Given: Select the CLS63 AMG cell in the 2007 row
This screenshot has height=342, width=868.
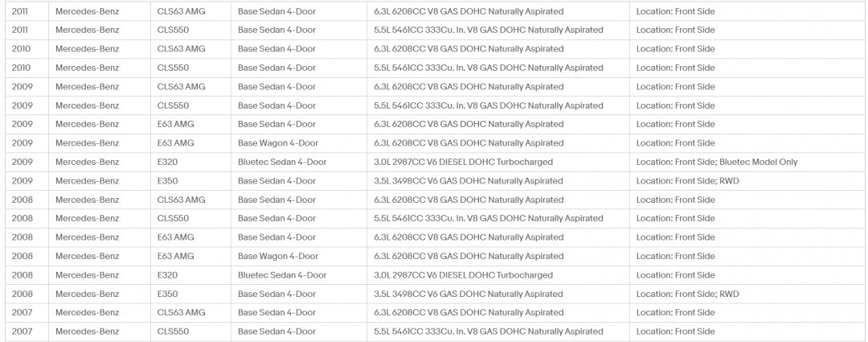Looking at the screenshot, I should [x=181, y=312].
